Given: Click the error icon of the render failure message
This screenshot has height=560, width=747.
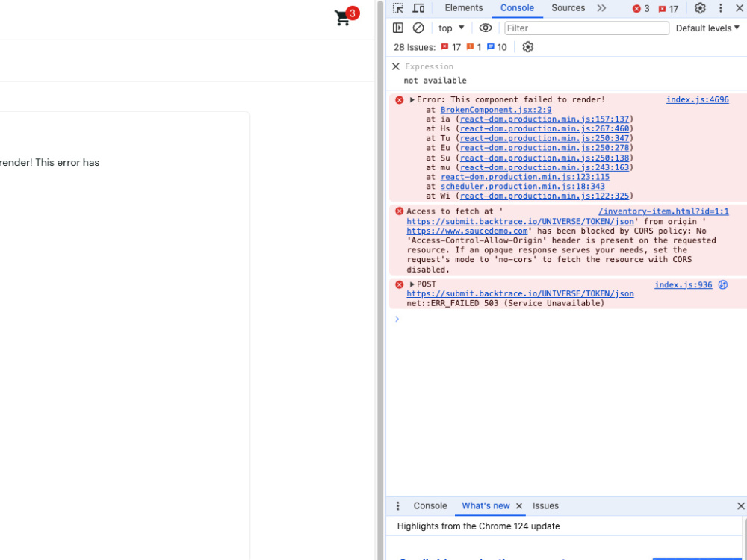Looking at the screenshot, I should (x=399, y=100).
